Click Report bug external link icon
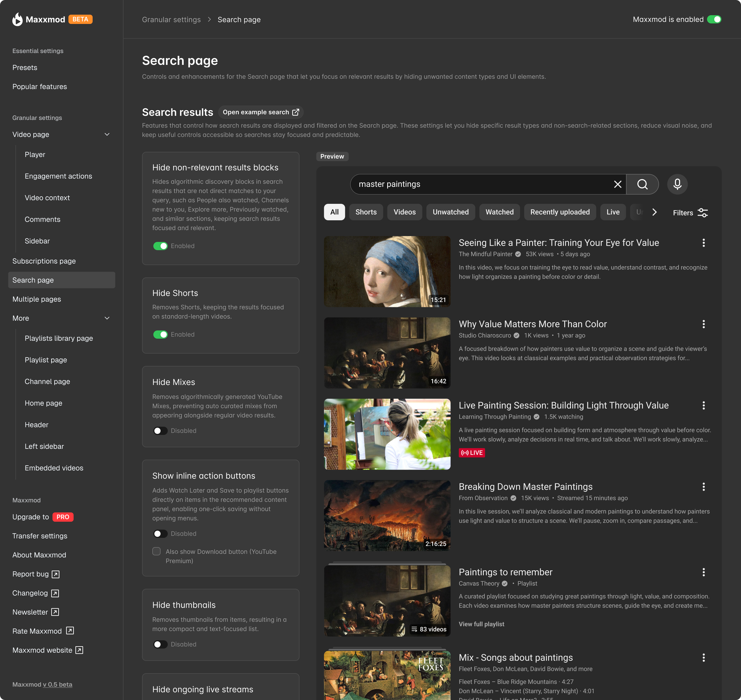The image size is (741, 700). 56,574
